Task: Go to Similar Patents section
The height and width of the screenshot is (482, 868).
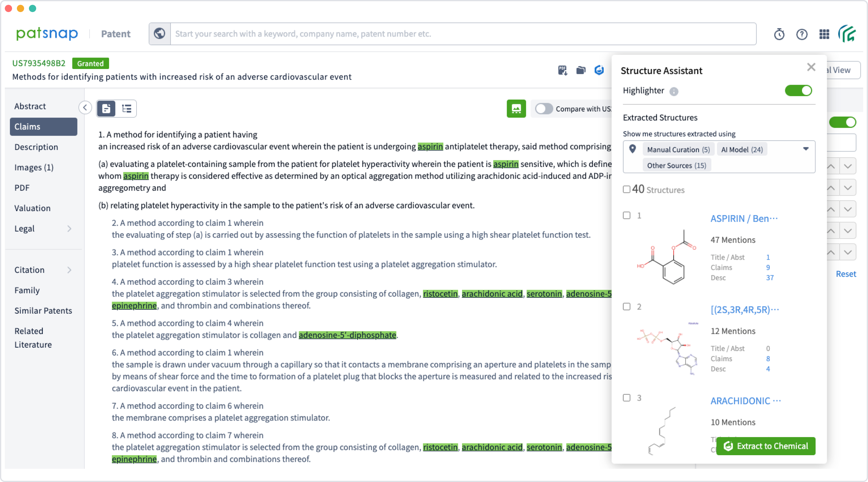Action: coord(43,311)
